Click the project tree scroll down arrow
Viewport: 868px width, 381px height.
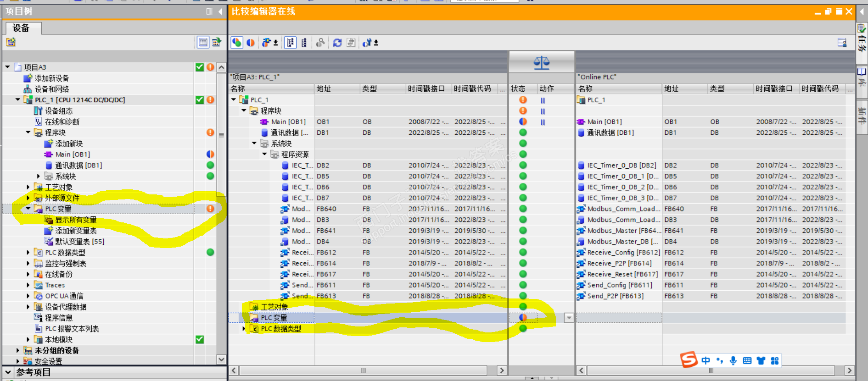pos(221,359)
